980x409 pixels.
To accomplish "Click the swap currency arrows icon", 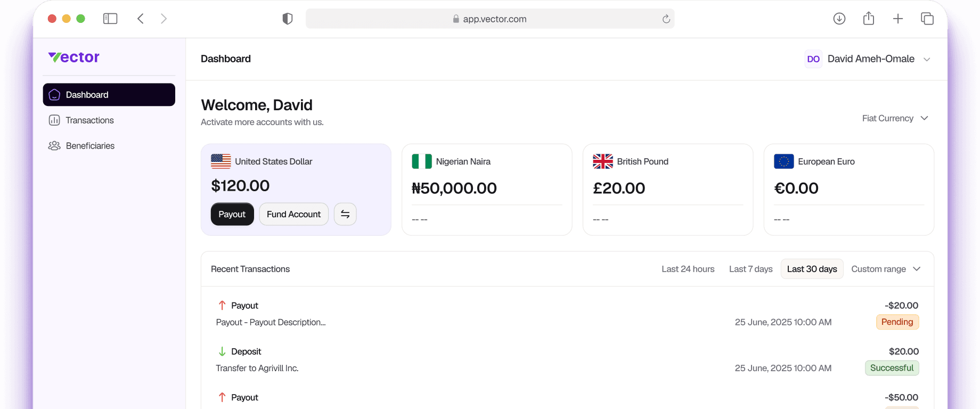I will tap(345, 214).
